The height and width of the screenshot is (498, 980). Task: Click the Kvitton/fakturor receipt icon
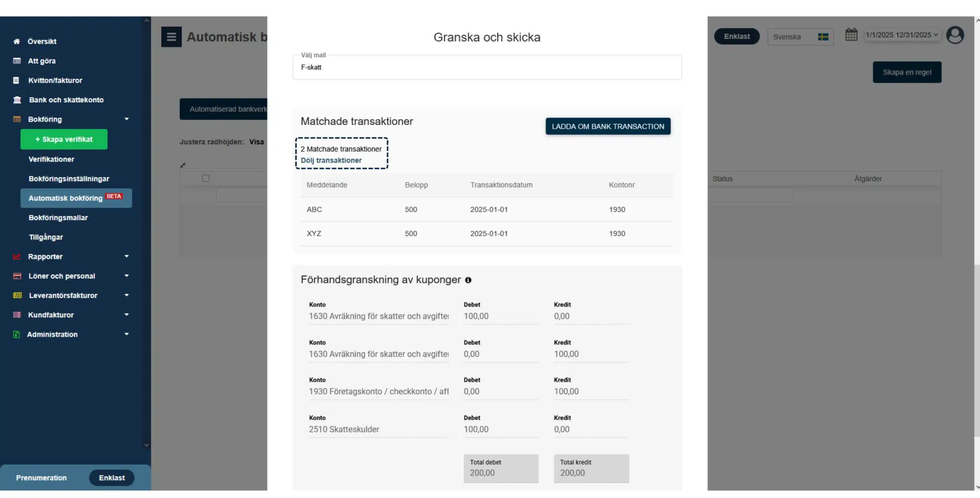16,80
